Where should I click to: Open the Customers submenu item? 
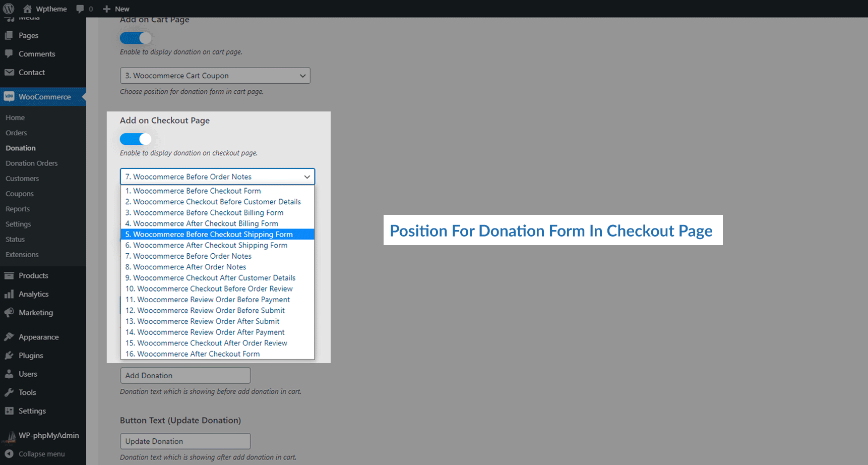point(22,178)
